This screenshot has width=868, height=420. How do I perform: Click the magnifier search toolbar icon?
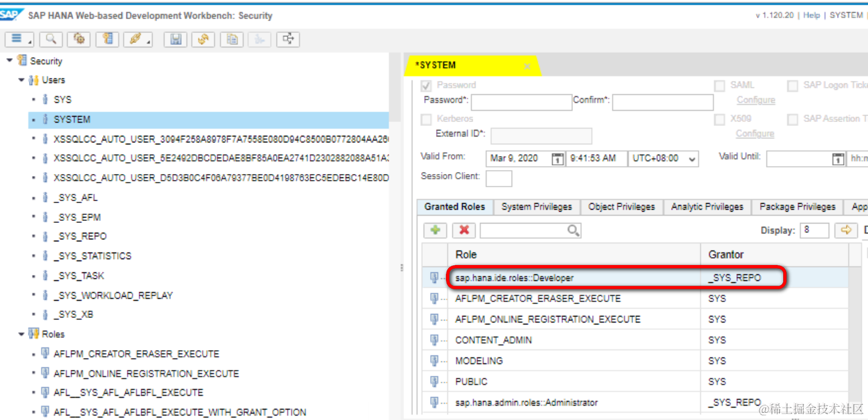point(51,39)
